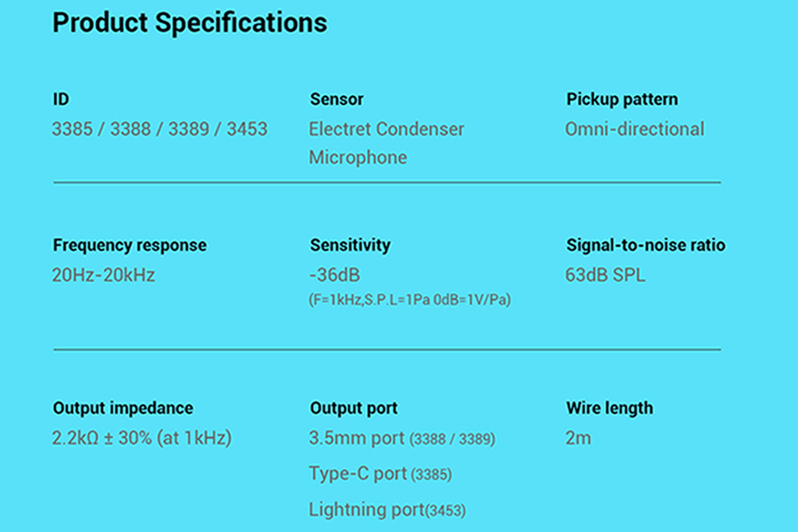The width and height of the screenshot is (798, 532).
Task: Click the Sensor heading
Action: [336, 99]
